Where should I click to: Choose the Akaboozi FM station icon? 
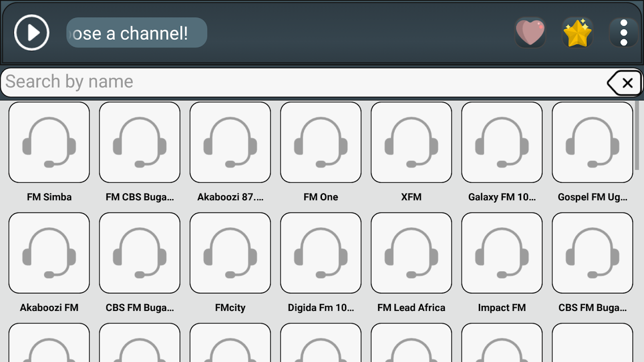(x=49, y=253)
